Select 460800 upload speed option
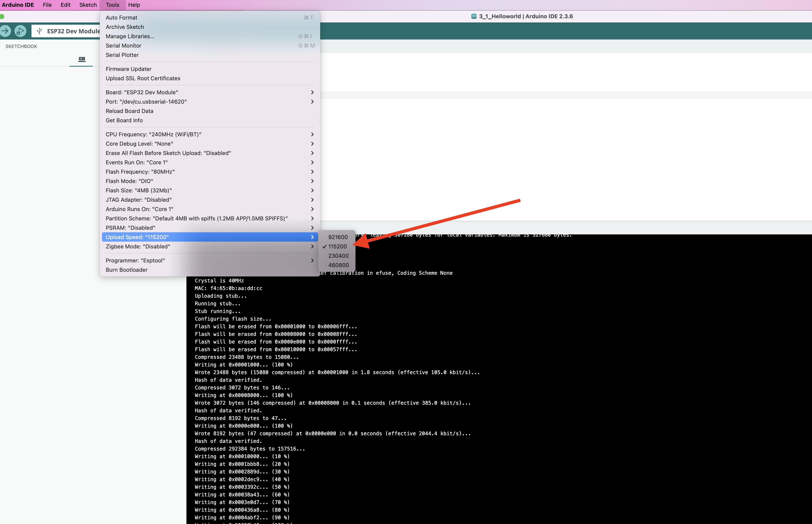 point(337,265)
